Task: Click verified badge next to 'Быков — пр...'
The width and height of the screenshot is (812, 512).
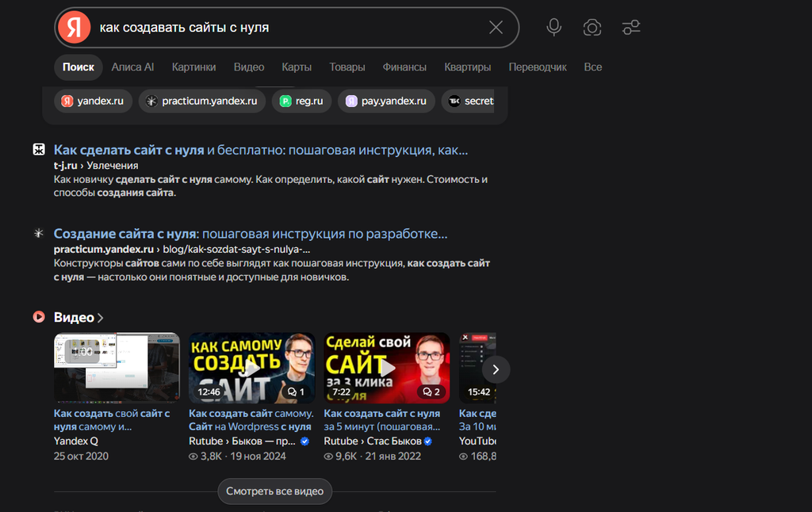Action: (304, 441)
